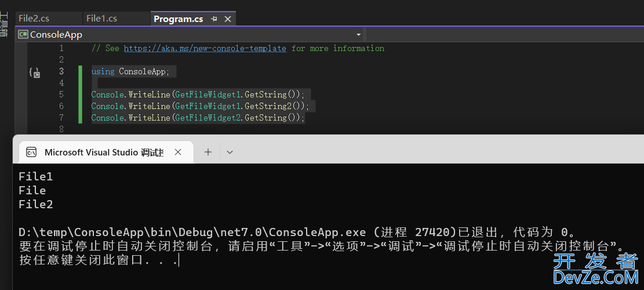644x290 pixels.
Task: Pin the Program.cs tab
Action: pos(214,19)
